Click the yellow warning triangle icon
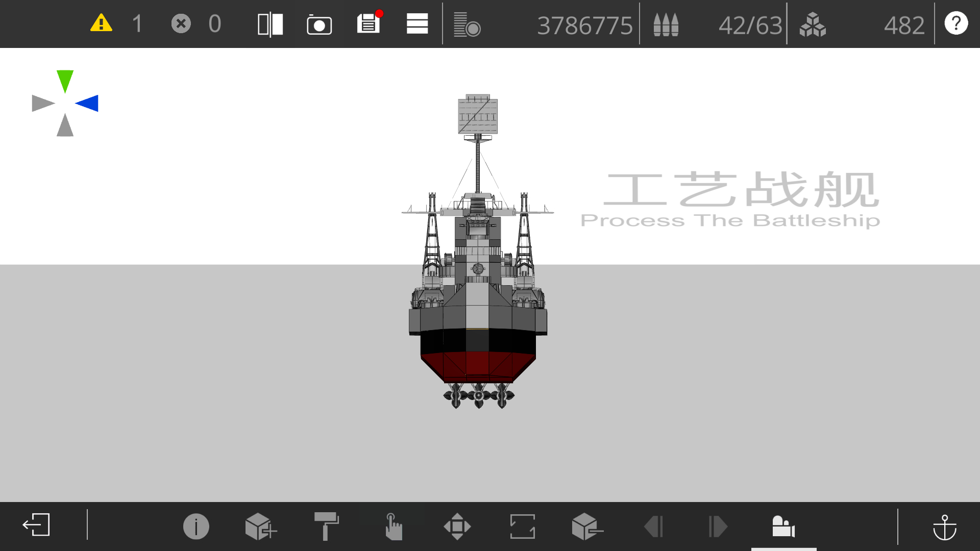The image size is (980, 551). tap(101, 23)
